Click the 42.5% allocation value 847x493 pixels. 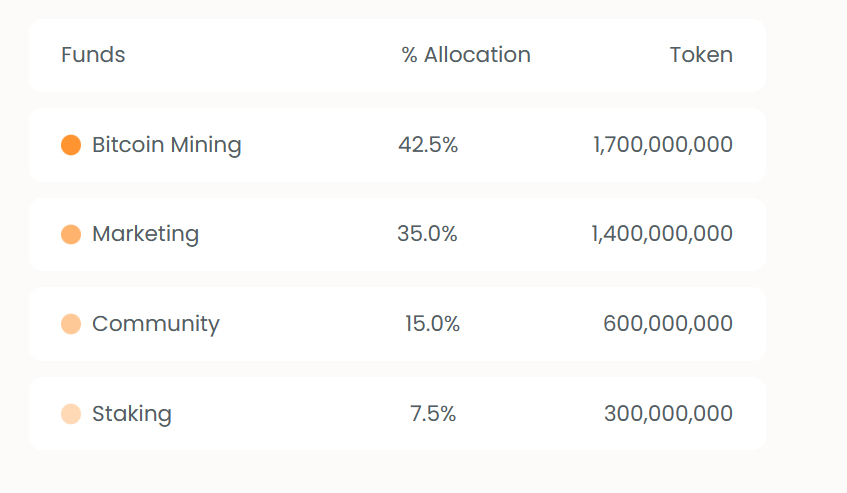click(428, 145)
